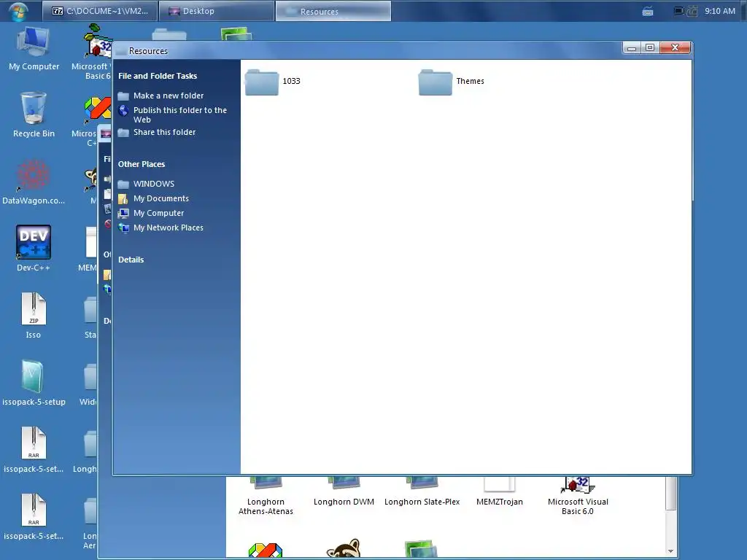Select Longhorn Athens-Atenas in the Desktop window
The height and width of the screenshot is (560, 747).
point(266,496)
